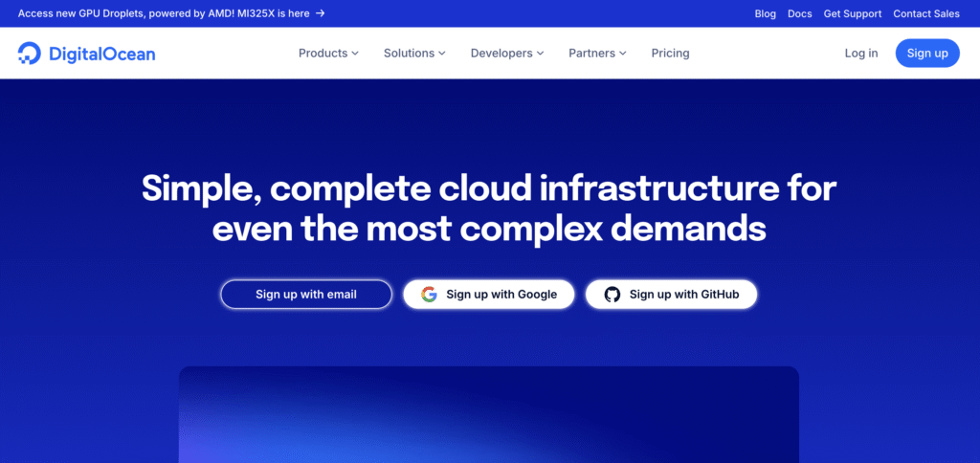Click the GitHub octocat icon
The width and height of the screenshot is (980, 463).
[x=612, y=295]
